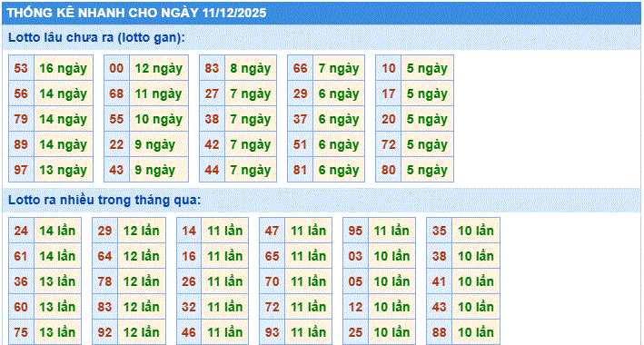Select lotto number 66 cell
The image size is (644, 345).
click(x=301, y=68)
